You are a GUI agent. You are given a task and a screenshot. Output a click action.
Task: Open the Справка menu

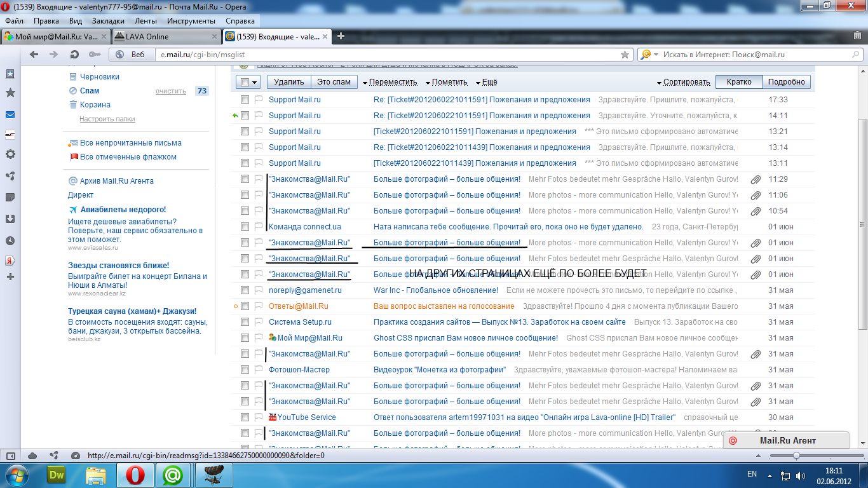[240, 21]
